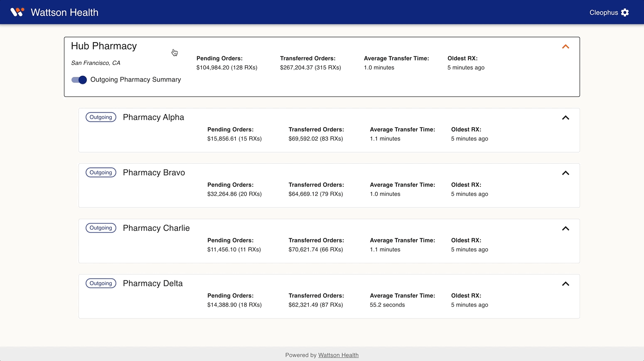
Task: Toggle Outgoing Pharmacy Summary switch
Action: [79, 80]
